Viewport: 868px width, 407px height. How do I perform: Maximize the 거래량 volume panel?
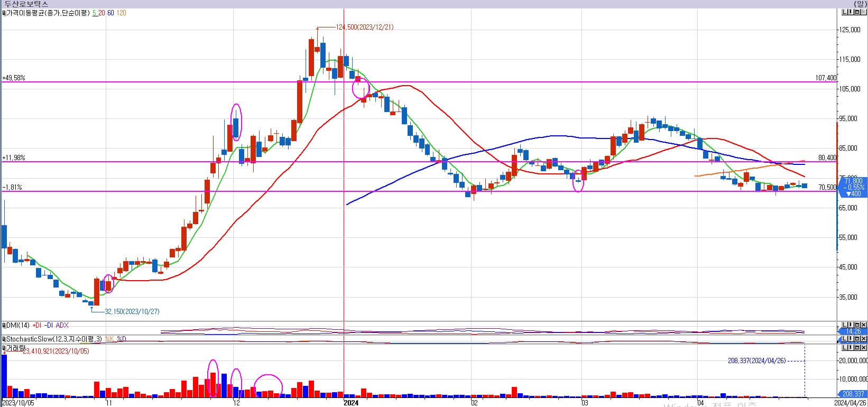[x=857, y=347]
